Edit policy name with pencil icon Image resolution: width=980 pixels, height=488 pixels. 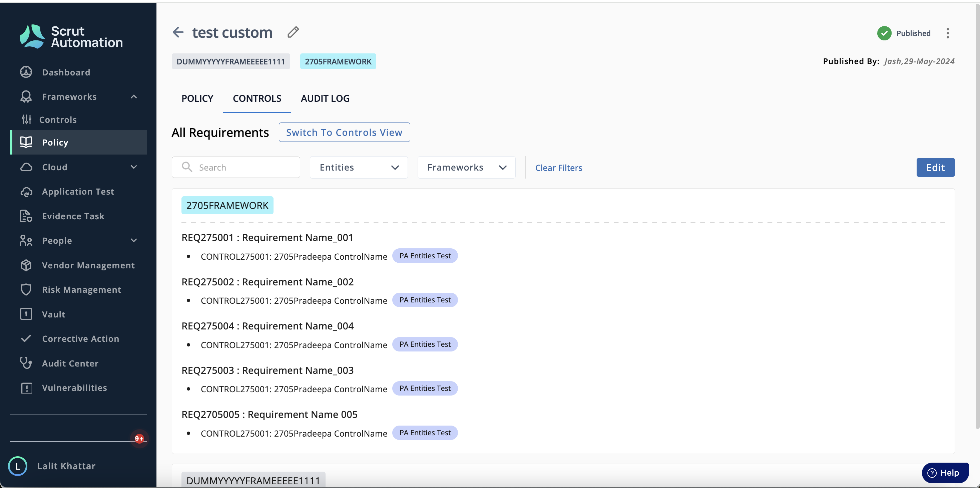293,32
